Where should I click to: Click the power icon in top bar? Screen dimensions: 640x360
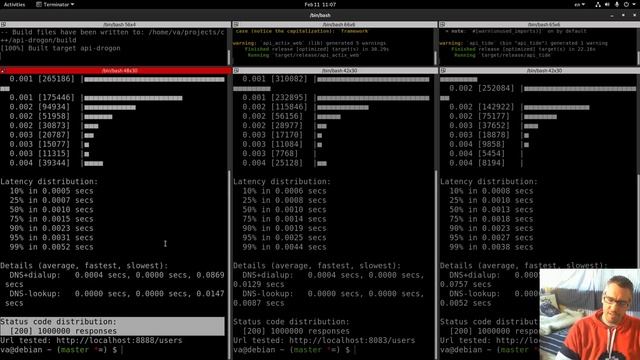click(626, 4)
